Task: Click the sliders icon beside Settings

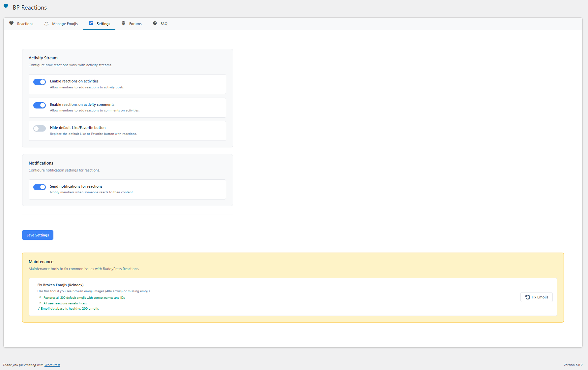Action: (x=91, y=23)
